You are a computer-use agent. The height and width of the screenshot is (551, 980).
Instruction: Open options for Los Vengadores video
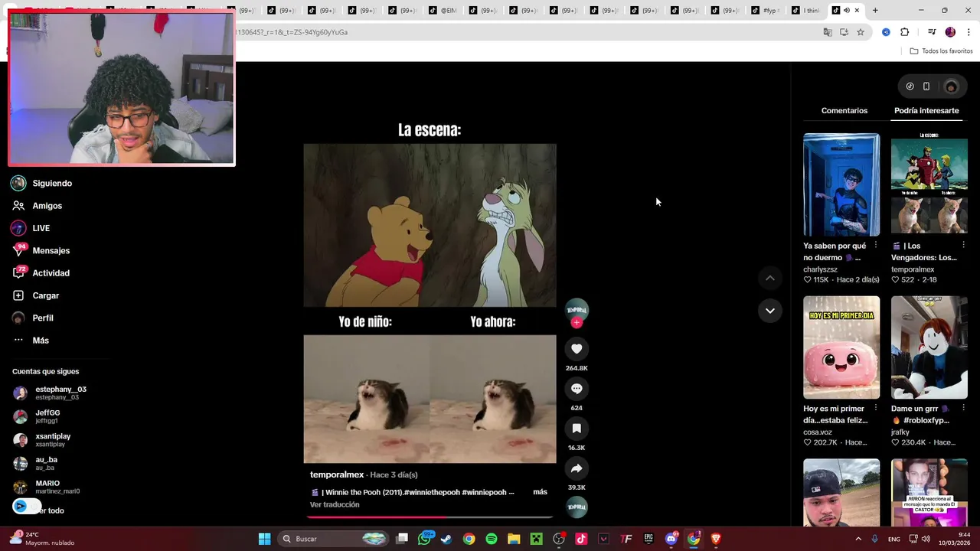coord(963,246)
